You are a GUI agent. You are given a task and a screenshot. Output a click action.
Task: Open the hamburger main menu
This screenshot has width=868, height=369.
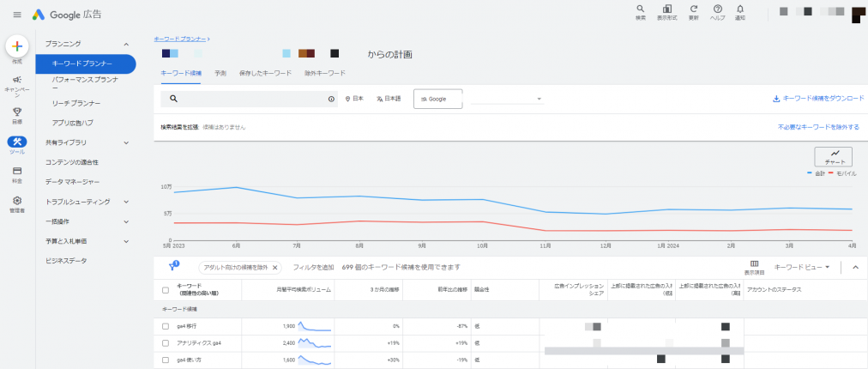click(x=17, y=15)
